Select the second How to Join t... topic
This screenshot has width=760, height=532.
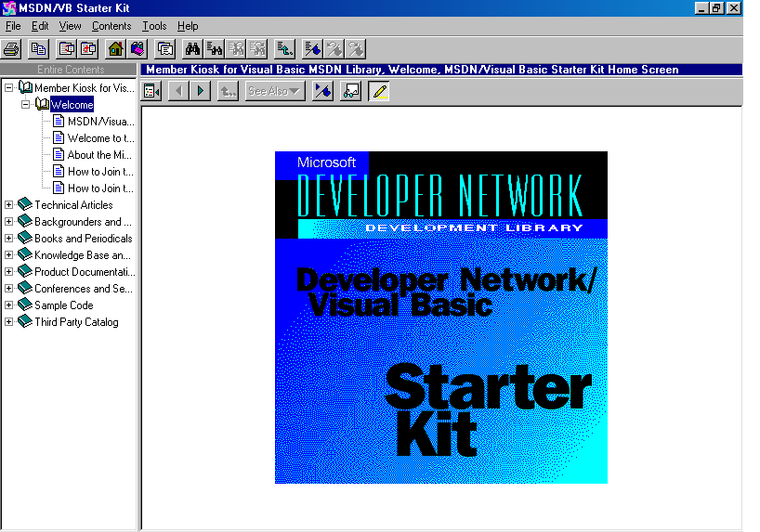click(x=100, y=188)
